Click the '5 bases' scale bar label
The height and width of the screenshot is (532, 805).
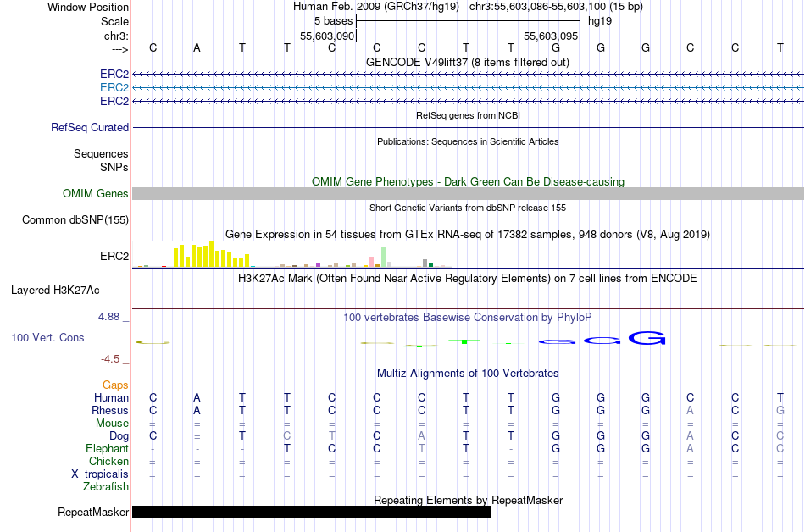click(x=333, y=21)
